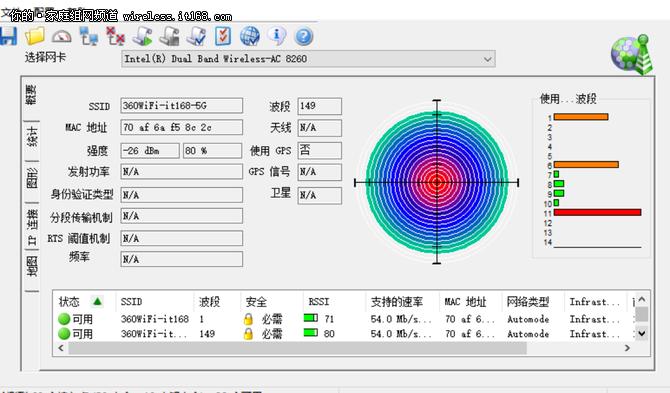Sort table by MAC 地址 column header
The image size is (670, 393).
pos(471,302)
